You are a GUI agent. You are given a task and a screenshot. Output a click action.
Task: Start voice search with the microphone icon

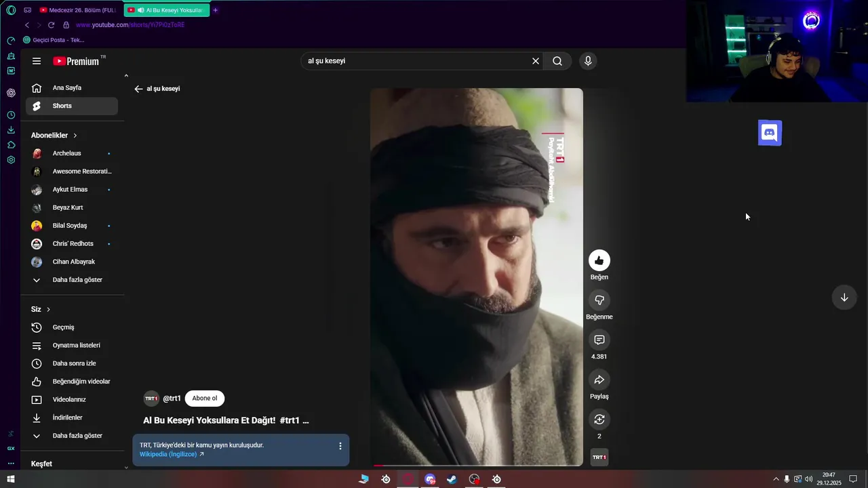pos(588,61)
